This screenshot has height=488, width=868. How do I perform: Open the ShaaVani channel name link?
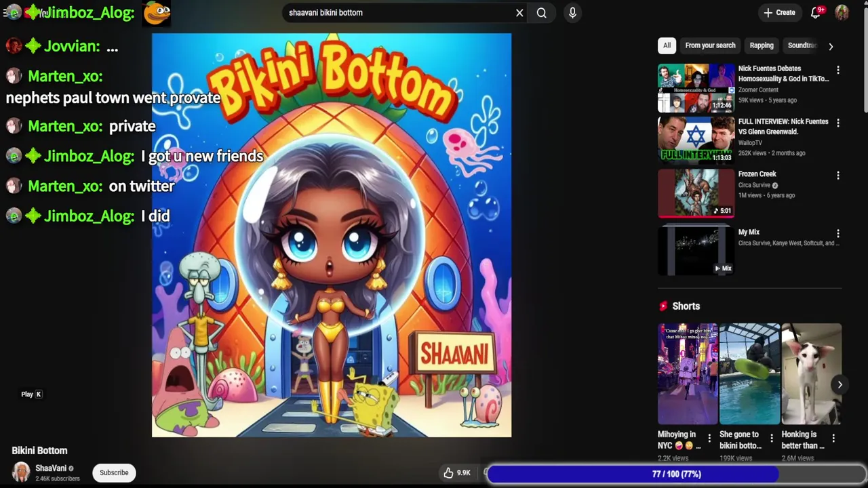coord(51,468)
